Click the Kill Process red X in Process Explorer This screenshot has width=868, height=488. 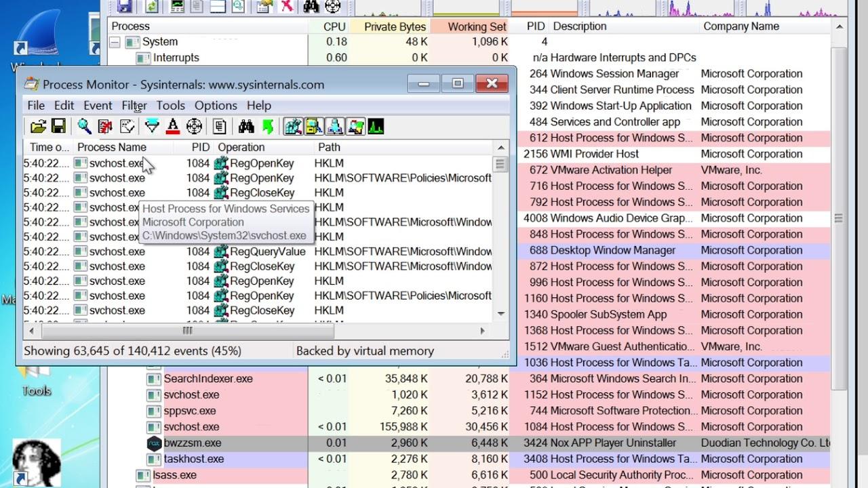click(287, 7)
